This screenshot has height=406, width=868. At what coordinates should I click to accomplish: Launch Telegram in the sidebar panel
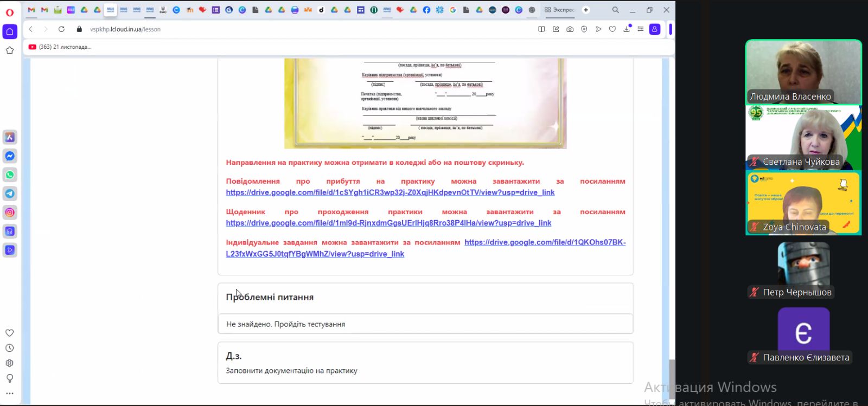(10, 194)
